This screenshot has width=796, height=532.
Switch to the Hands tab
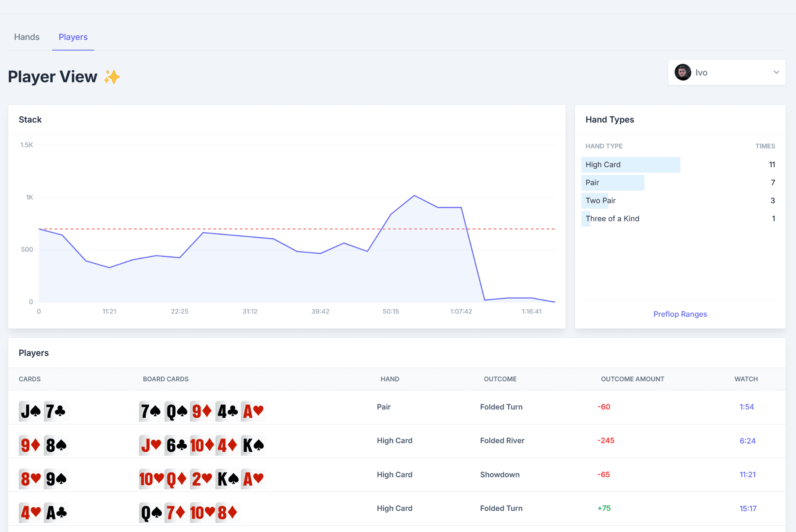click(x=27, y=37)
